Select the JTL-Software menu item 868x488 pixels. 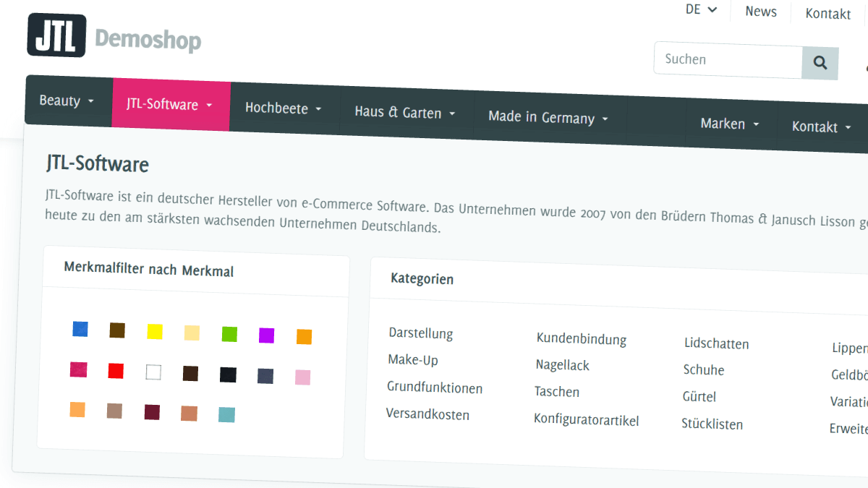[170, 104]
